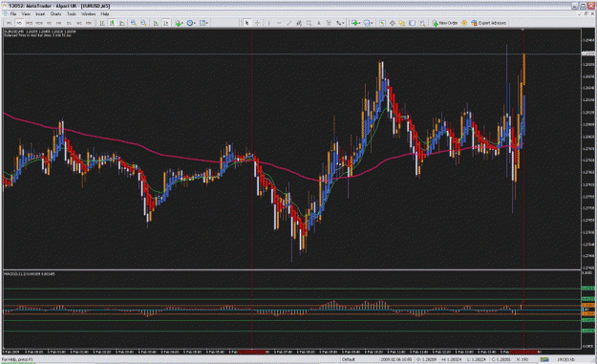Open the View menu
Screen dimensions: 597x364
26,13
